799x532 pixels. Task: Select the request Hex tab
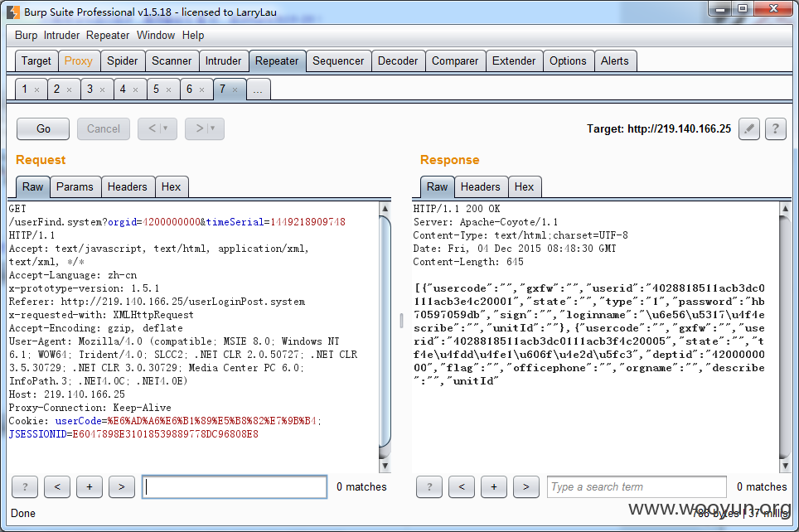coord(172,187)
